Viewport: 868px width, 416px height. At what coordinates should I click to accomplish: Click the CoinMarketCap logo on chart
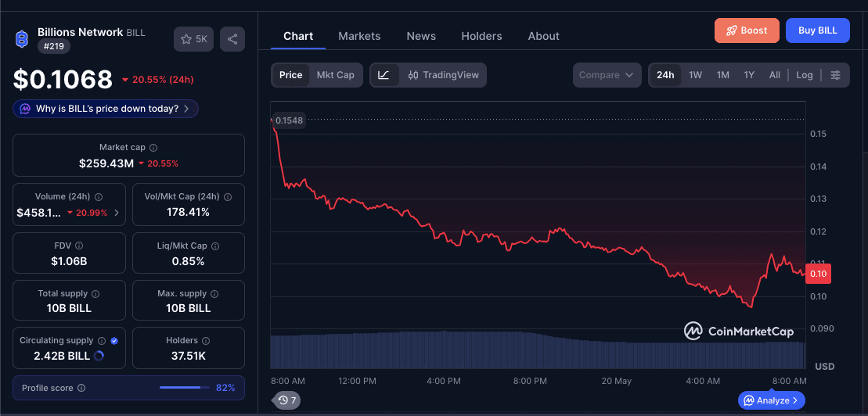pos(738,332)
